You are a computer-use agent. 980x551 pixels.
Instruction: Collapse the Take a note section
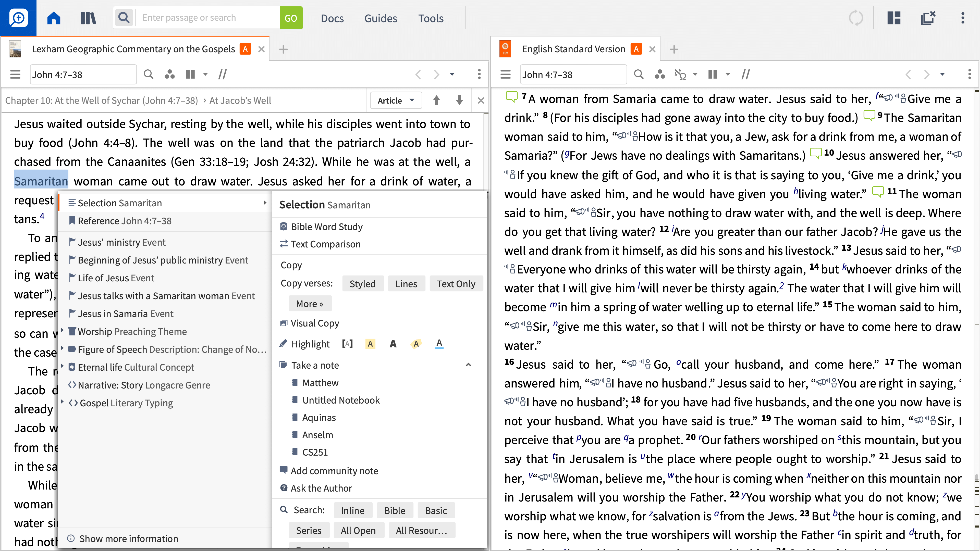pyautogui.click(x=468, y=365)
